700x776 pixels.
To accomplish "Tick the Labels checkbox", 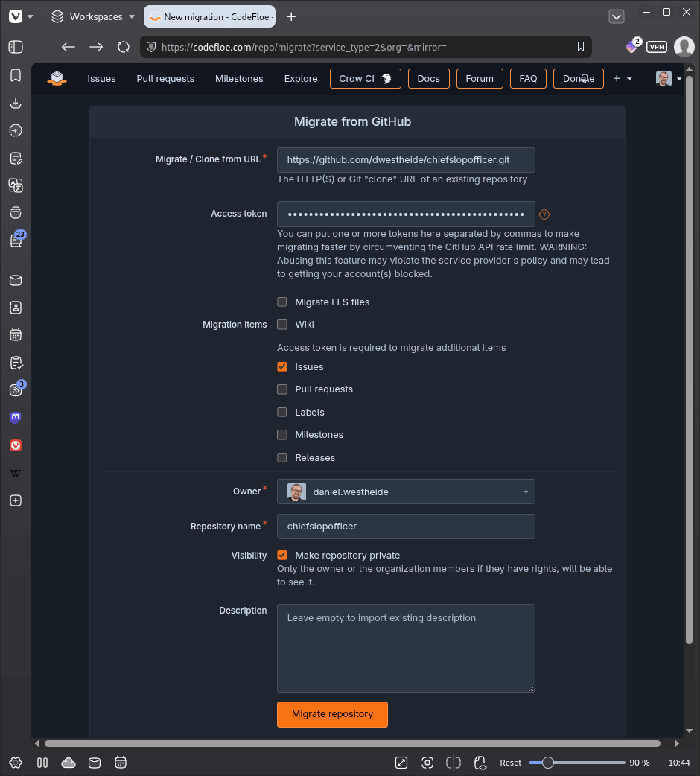I will tap(282, 413).
